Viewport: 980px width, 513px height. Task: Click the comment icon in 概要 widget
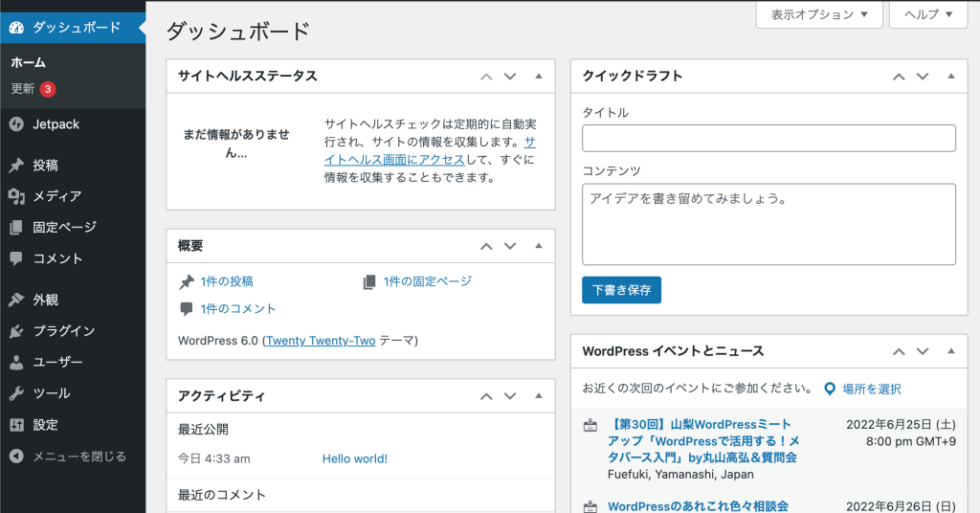click(x=187, y=309)
